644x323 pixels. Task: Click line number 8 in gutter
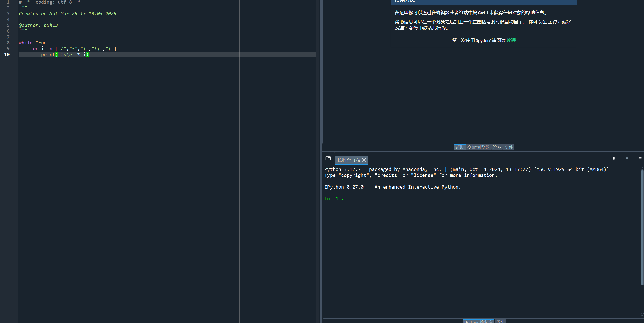pyautogui.click(x=8, y=43)
